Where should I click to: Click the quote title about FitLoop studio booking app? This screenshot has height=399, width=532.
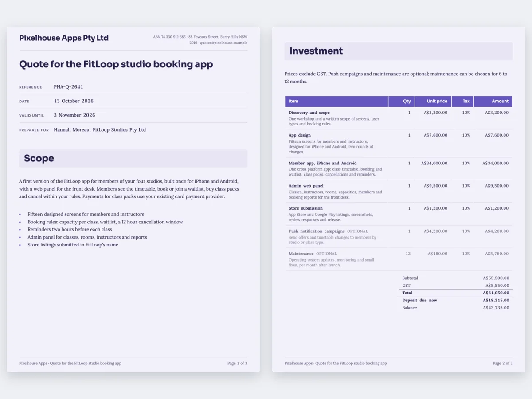click(x=116, y=64)
